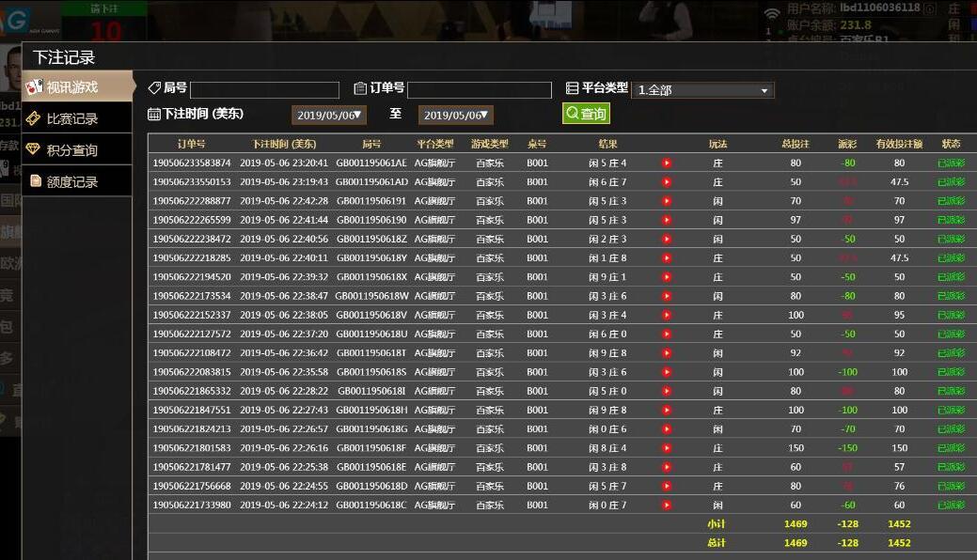Click the 下注时间 (美东) column header

pos(283,144)
